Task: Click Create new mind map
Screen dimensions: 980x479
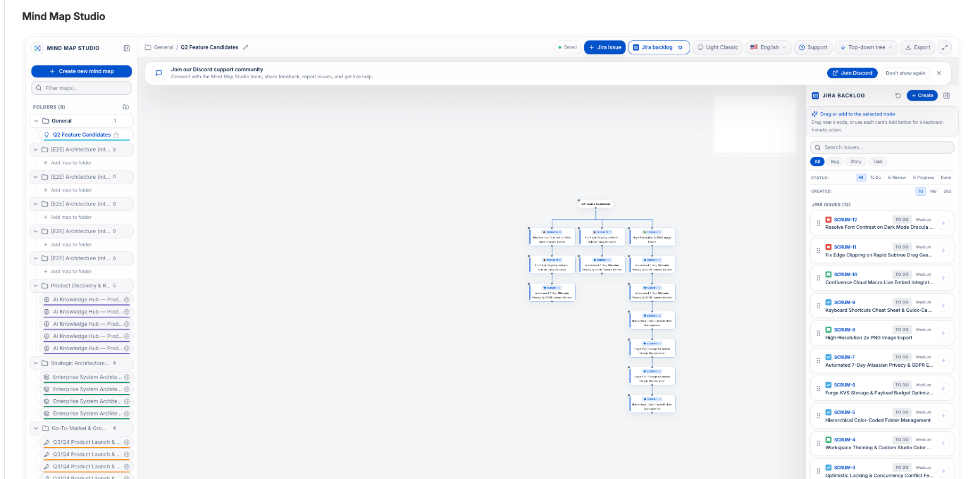Action: coord(81,71)
